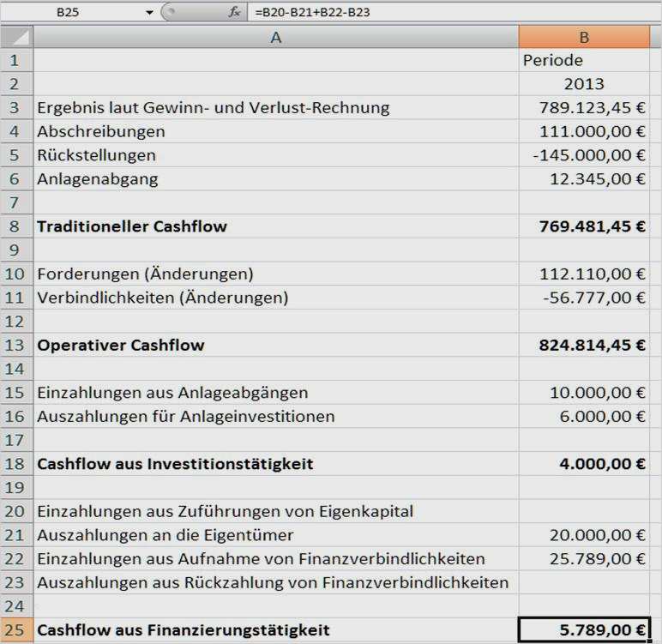This screenshot has height=644, width=662.
Task: Select row header 8
Action: click(x=17, y=226)
